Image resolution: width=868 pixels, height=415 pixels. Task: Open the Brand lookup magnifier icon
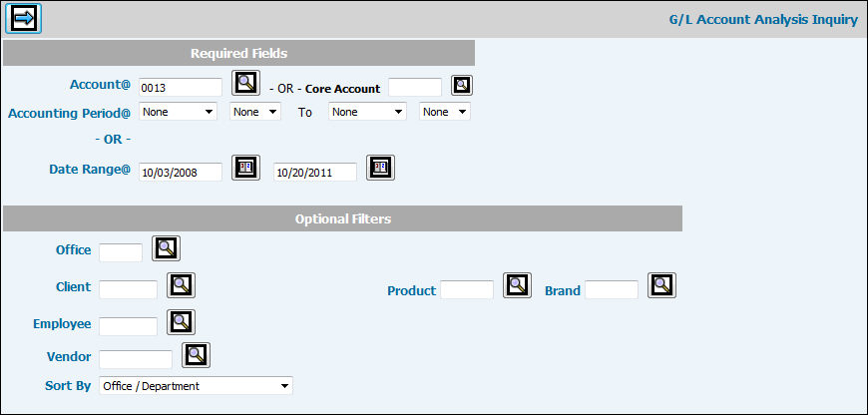click(x=661, y=285)
